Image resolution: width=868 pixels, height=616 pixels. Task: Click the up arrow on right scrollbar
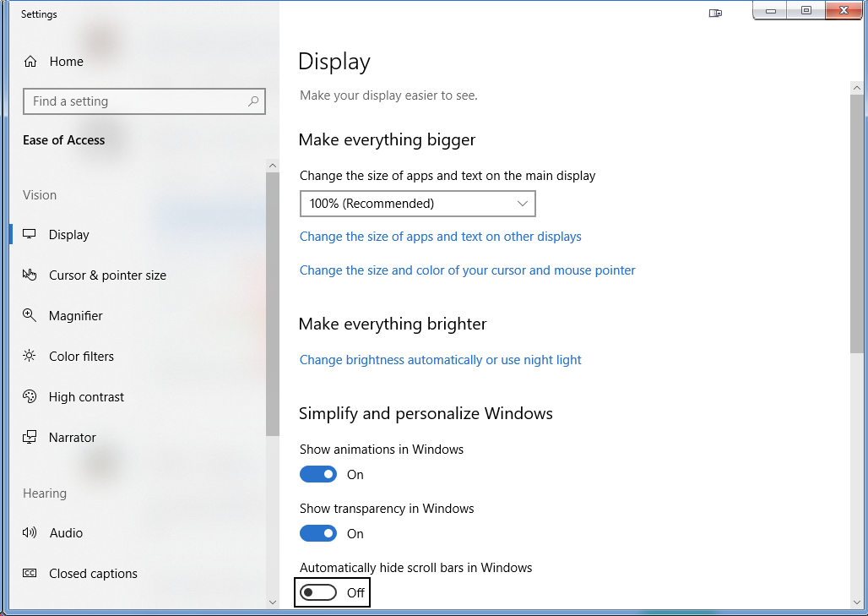coord(856,87)
